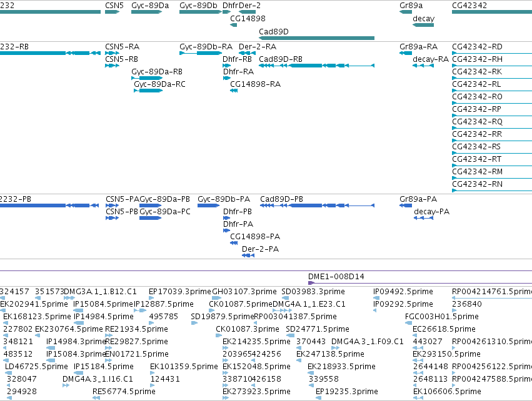Click the Dhfr-PA protein label
Screen dimensions: 532x401
click(238, 224)
